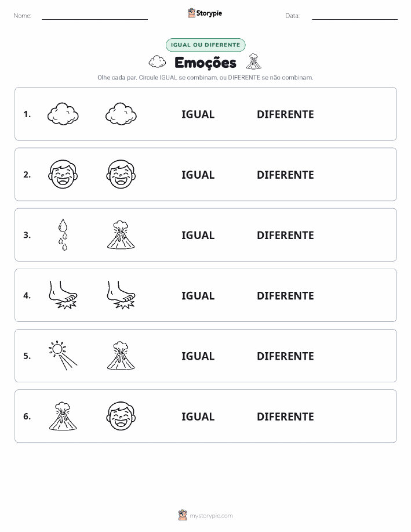The width and height of the screenshot is (411, 532).
Task: Click the first stomping foot in row 4
Action: coord(63,295)
